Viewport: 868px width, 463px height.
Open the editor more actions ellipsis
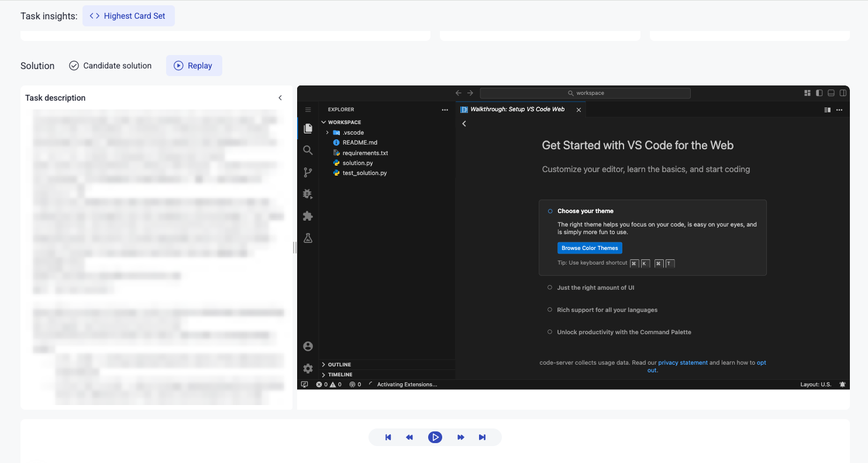coord(839,109)
